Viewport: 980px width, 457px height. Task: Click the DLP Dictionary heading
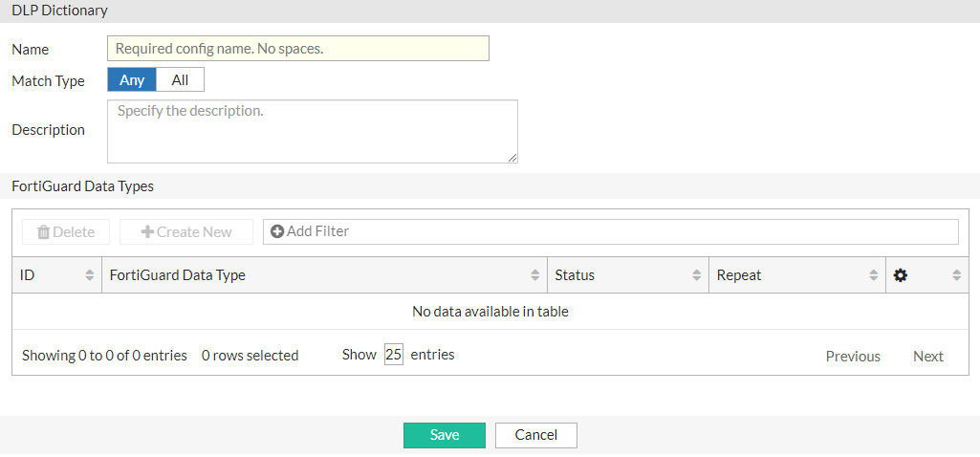[59, 11]
